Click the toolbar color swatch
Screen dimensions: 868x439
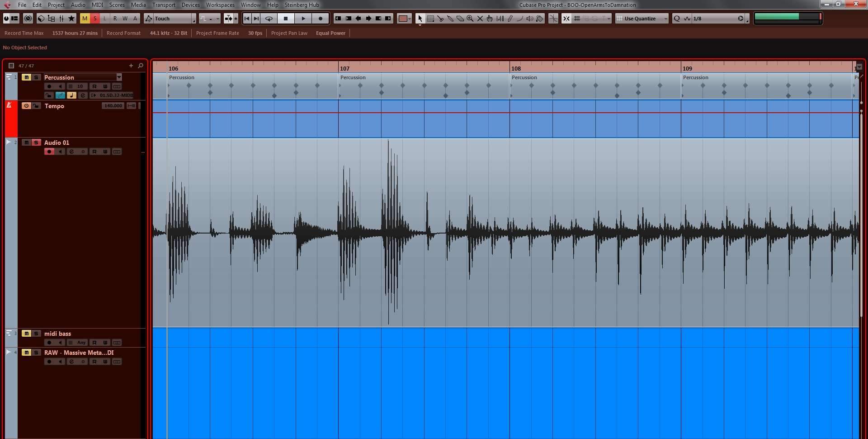(x=402, y=19)
